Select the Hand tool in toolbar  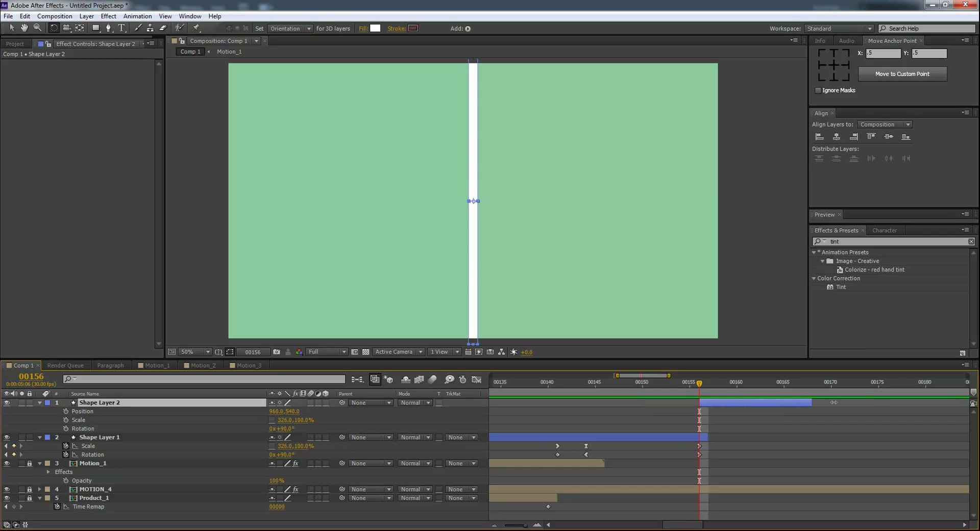[24, 28]
